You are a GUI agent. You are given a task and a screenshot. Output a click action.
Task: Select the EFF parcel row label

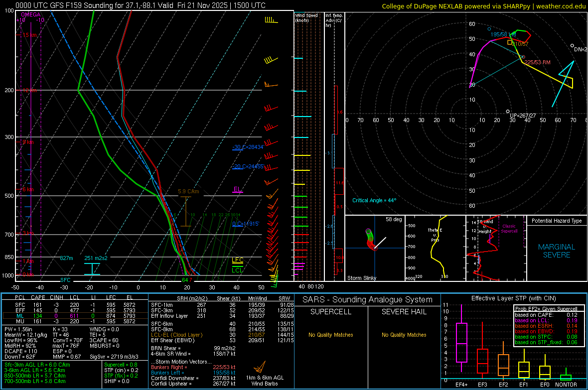[x=20, y=310]
